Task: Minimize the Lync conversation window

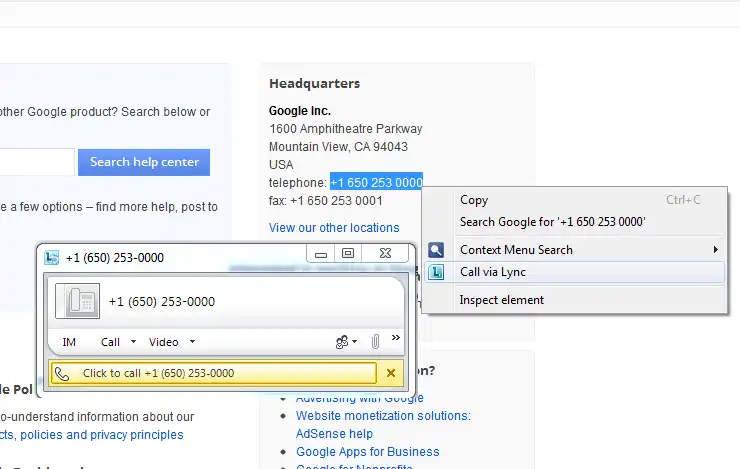Action: pos(321,254)
